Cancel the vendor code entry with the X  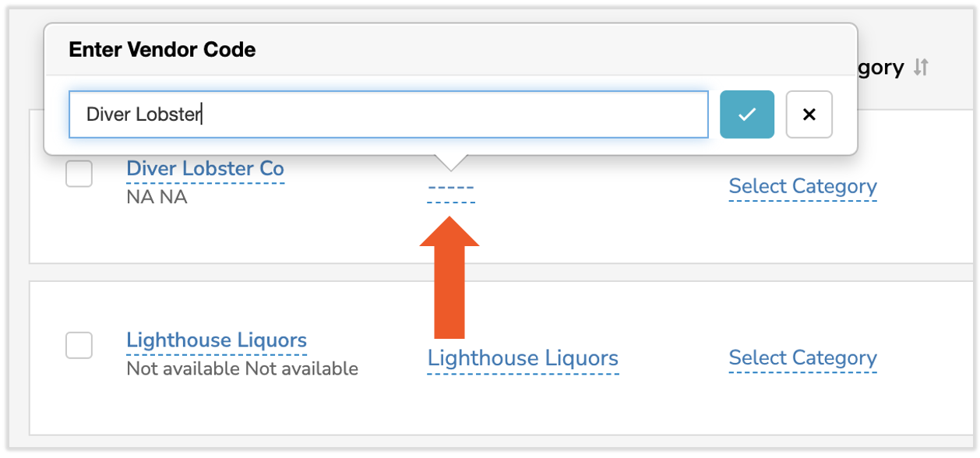tap(809, 114)
